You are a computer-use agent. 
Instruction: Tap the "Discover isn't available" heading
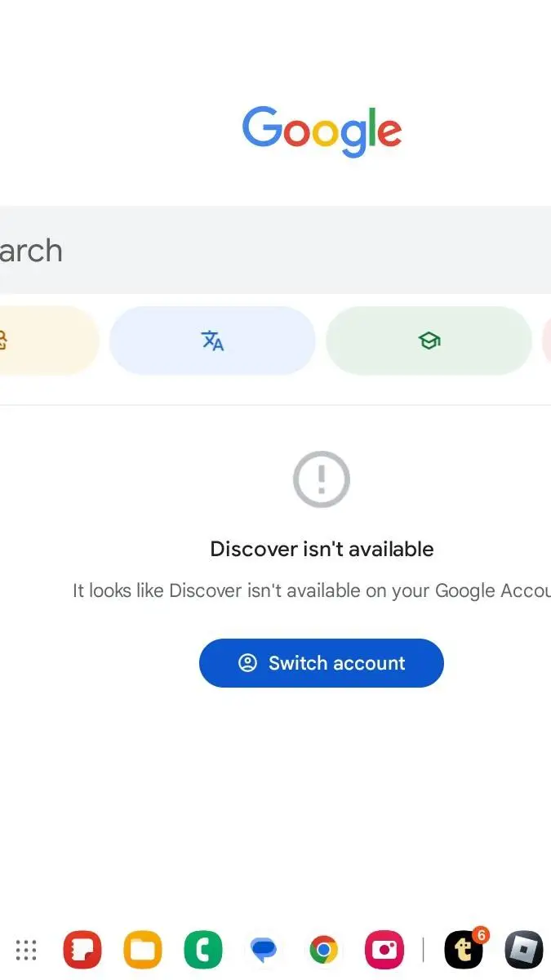(322, 549)
